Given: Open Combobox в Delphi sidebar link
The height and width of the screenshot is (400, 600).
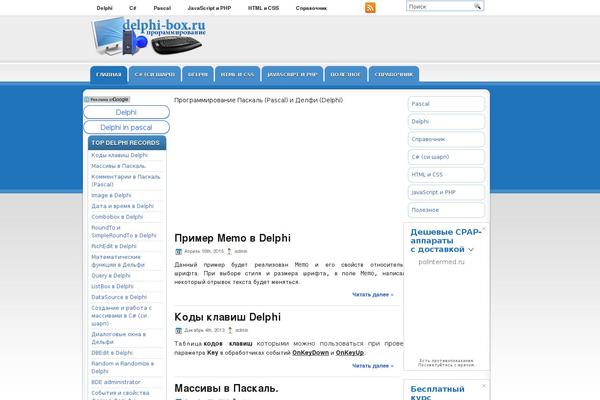Looking at the screenshot, I should 117,217.
